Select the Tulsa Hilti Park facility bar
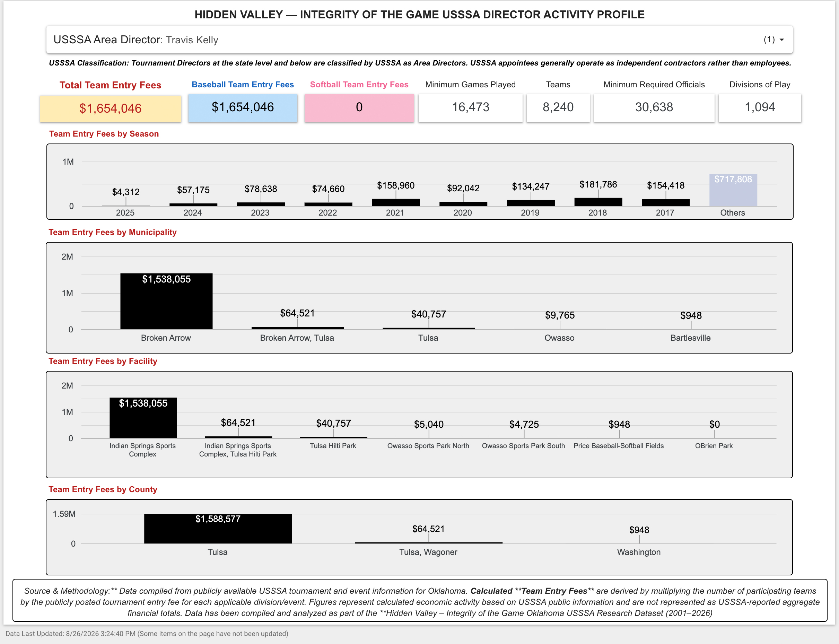This screenshot has width=839, height=644. (x=333, y=437)
